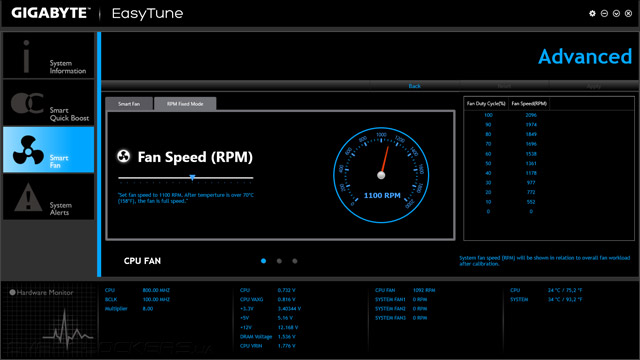Click the dimmed Reset button
This screenshot has width=640, height=360.
(504, 86)
